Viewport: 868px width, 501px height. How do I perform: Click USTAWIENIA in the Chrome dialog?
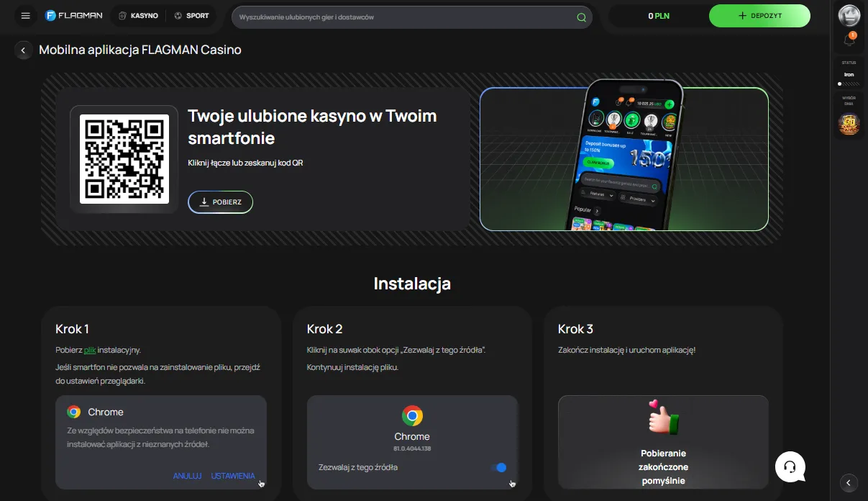pyautogui.click(x=233, y=476)
